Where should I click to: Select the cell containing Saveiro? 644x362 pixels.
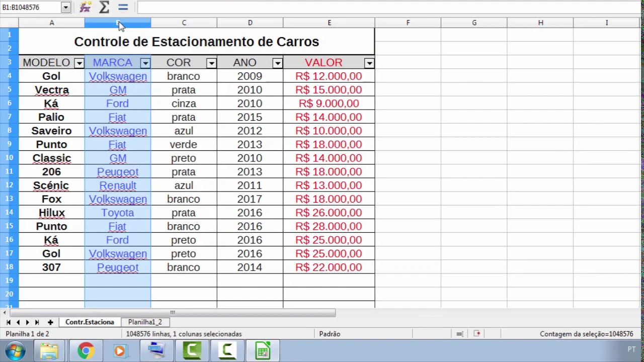point(51,131)
